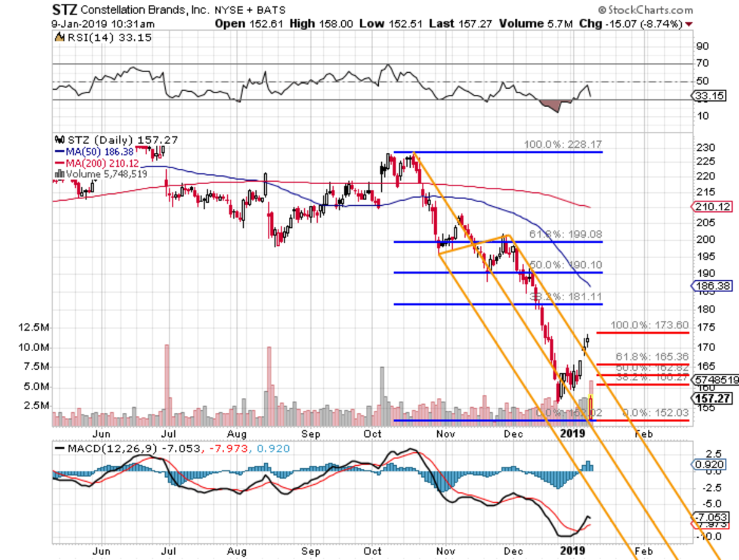Click the MA(50) 186.38 legend entry
The image size is (739, 560).
(x=94, y=151)
